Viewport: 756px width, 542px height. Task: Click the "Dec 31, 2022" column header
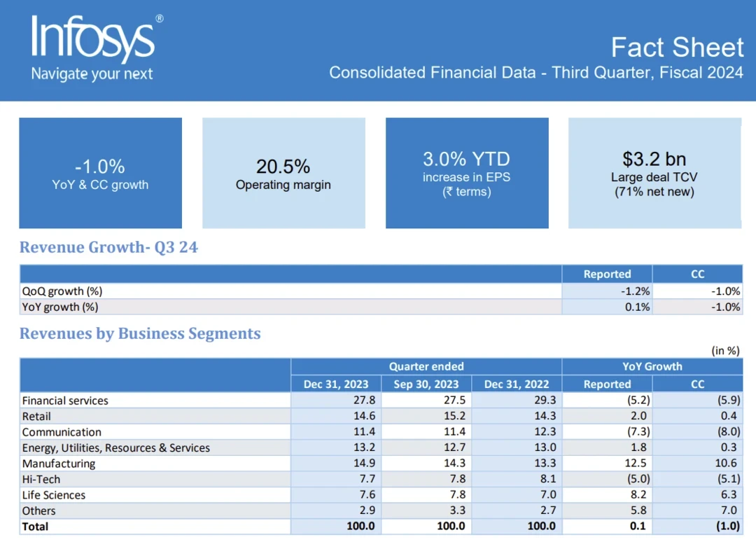pyautogui.click(x=517, y=384)
